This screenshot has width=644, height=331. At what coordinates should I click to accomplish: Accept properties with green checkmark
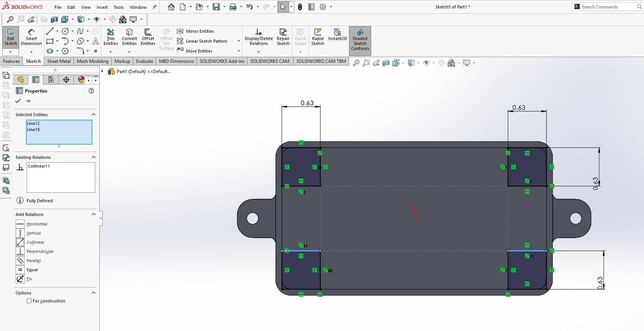click(18, 101)
